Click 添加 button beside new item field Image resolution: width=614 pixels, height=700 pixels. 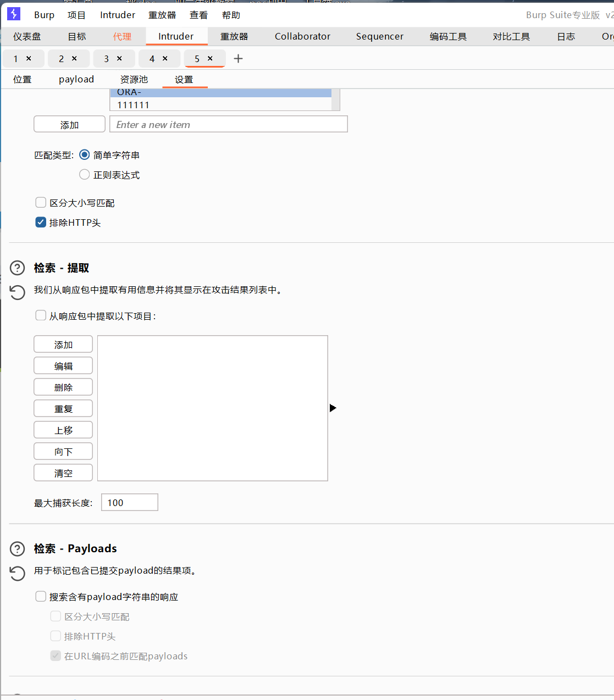tap(69, 124)
